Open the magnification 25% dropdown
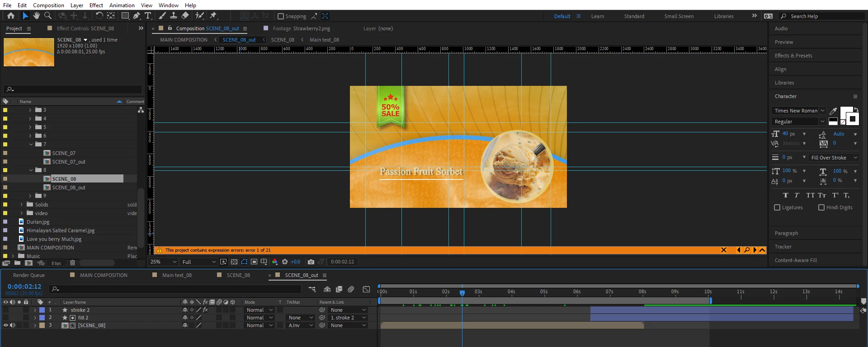868x347 pixels. click(x=163, y=262)
